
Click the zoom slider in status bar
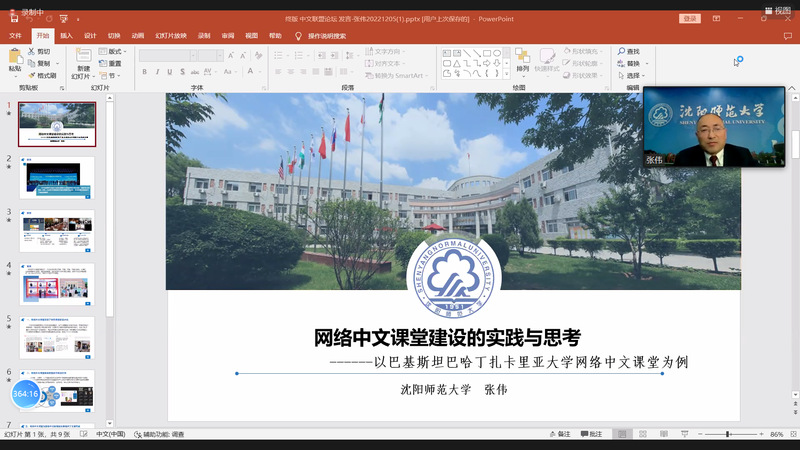tap(729, 434)
